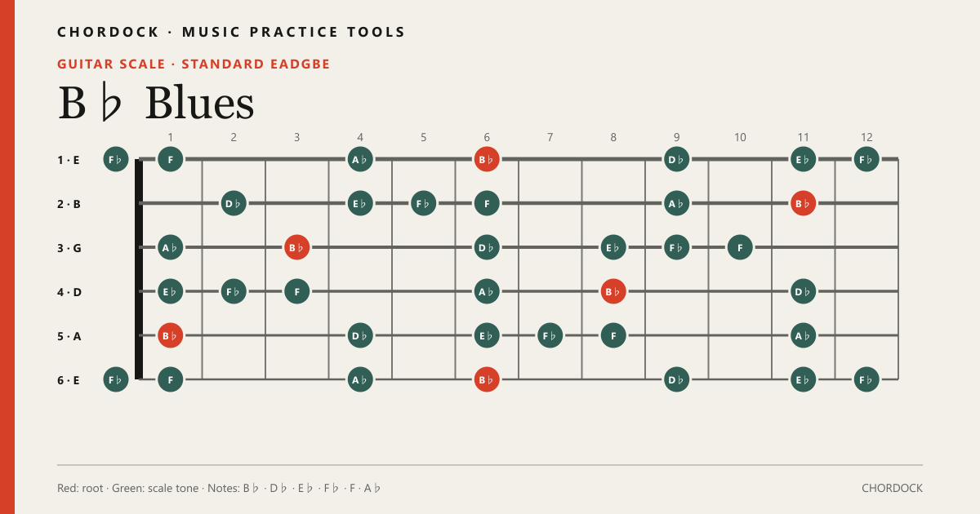Click the "3 · G" string label
The image size is (980, 514).
tap(69, 248)
